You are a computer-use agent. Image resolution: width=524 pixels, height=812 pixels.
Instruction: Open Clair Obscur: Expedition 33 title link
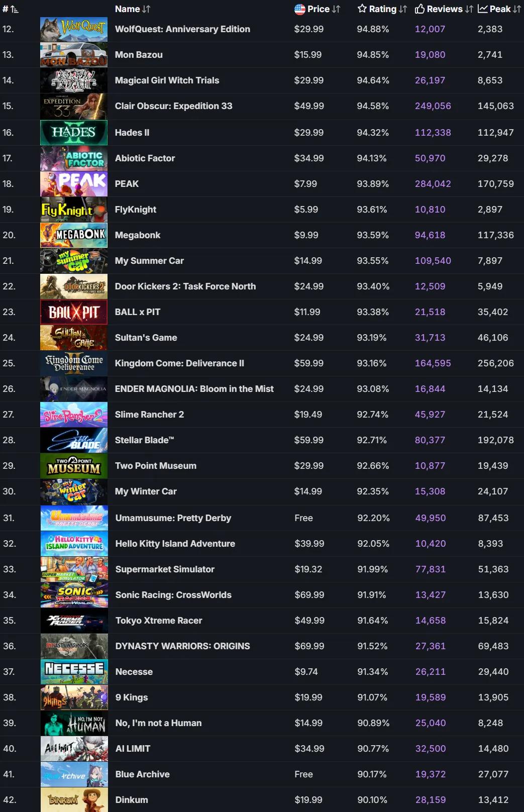(173, 106)
